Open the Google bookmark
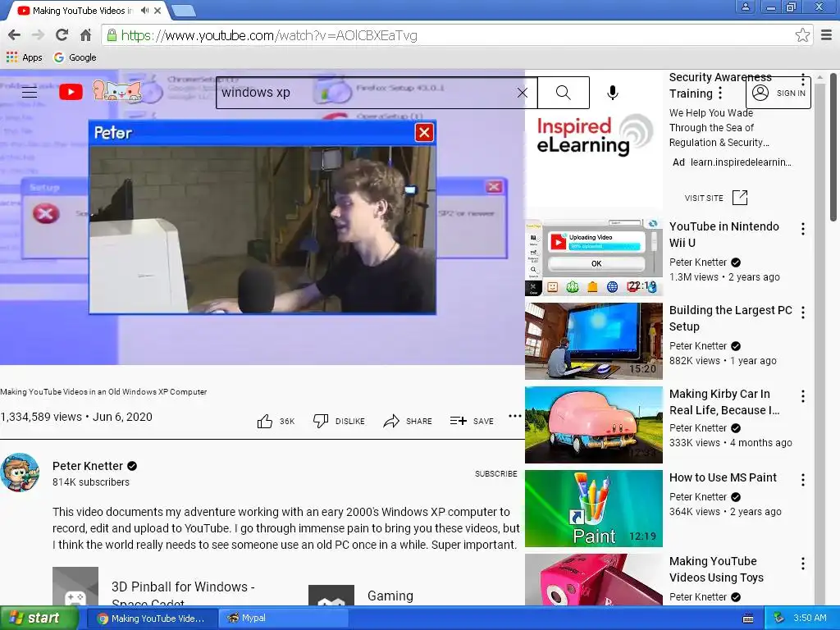The image size is (840, 630). (x=75, y=57)
